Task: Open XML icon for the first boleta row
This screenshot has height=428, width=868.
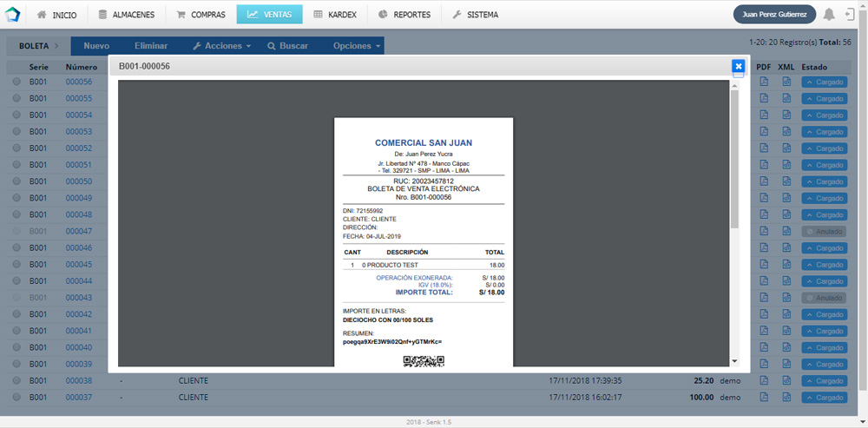Action: [786, 82]
